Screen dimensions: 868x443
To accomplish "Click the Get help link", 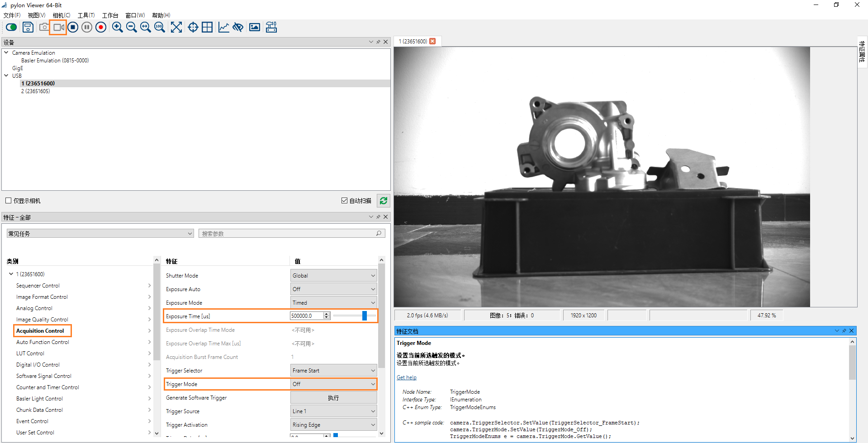I will [406, 377].
